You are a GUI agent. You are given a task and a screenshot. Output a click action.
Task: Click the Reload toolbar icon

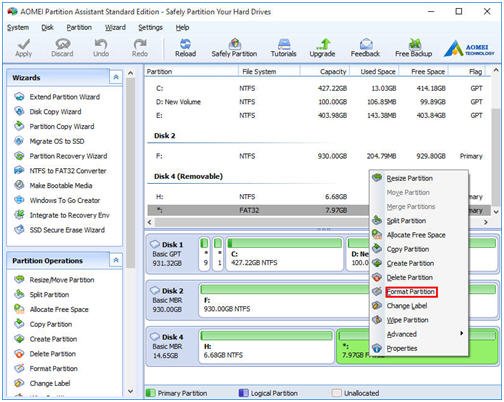pyautogui.click(x=185, y=48)
